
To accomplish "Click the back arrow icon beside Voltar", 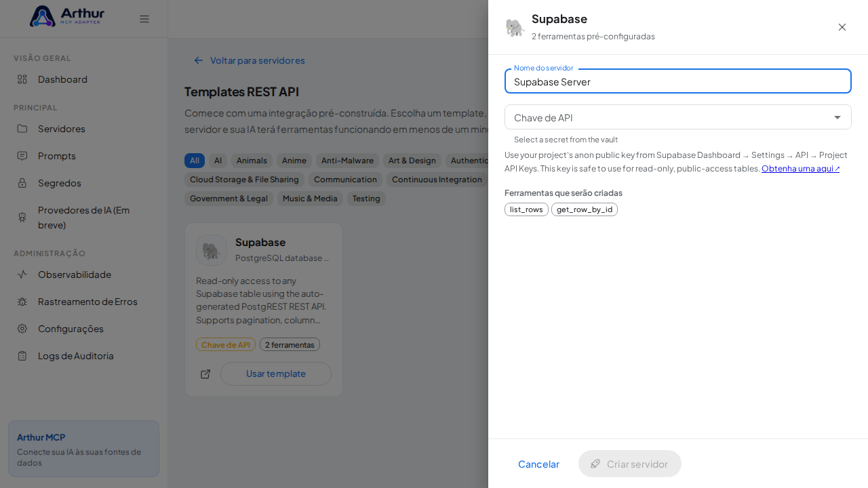I will (199, 60).
